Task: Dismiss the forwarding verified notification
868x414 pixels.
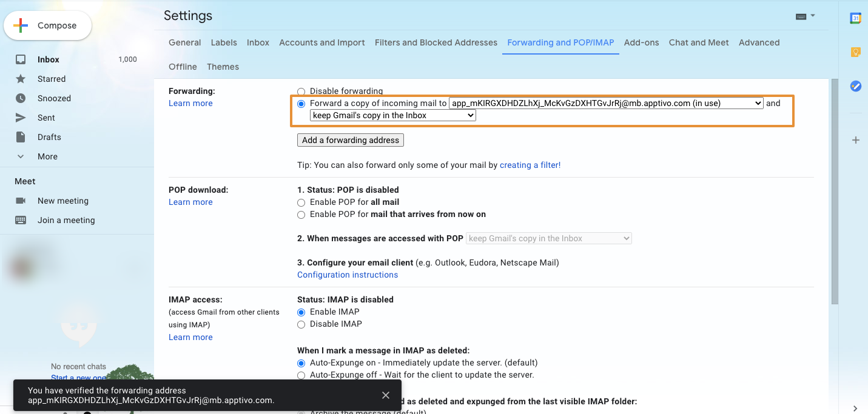Action: click(386, 395)
